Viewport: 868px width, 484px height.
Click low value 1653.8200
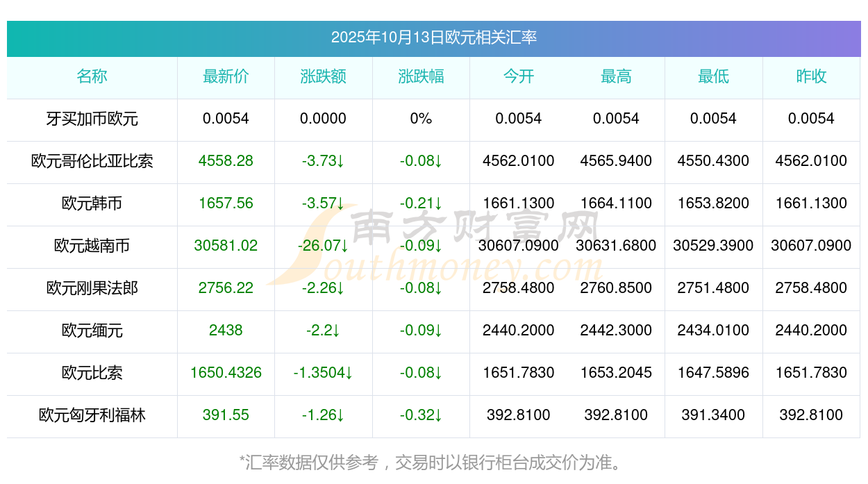click(x=713, y=203)
